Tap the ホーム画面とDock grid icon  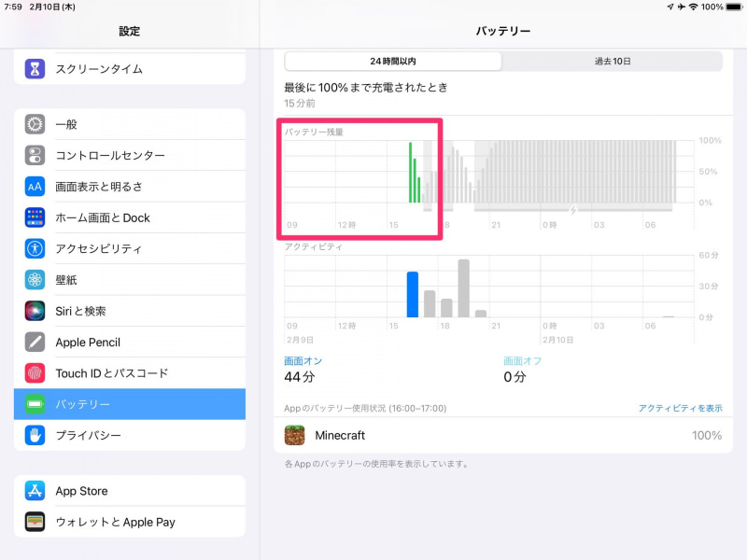click(35, 217)
